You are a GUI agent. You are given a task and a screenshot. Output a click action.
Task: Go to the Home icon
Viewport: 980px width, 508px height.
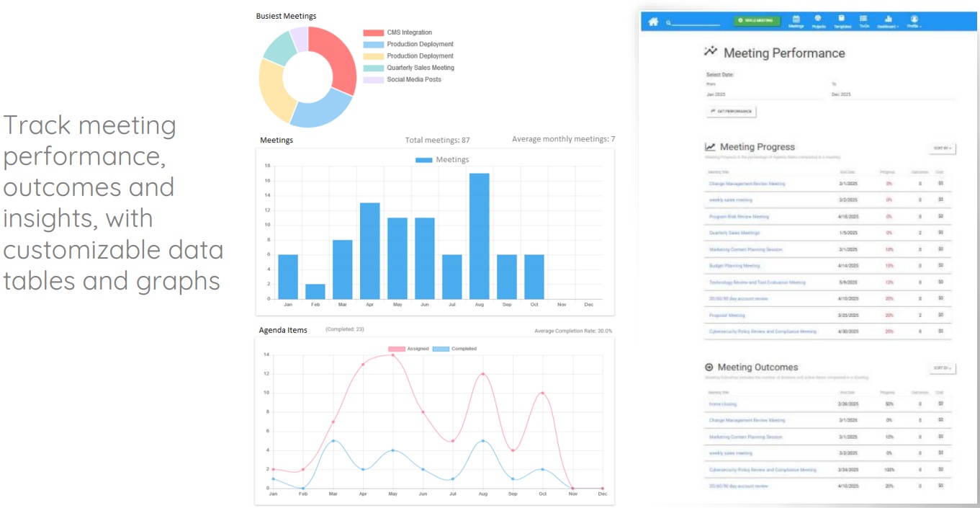(653, 22)
